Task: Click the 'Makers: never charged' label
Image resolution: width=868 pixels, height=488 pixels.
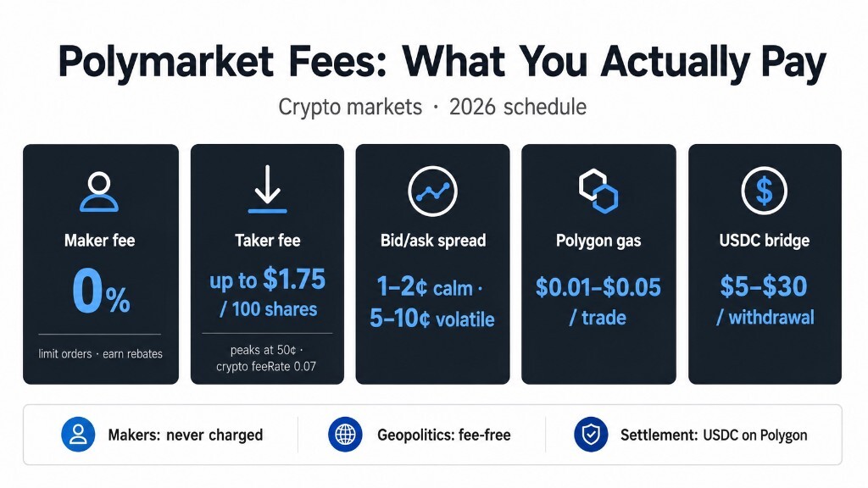Action: [x=186, y=435]
